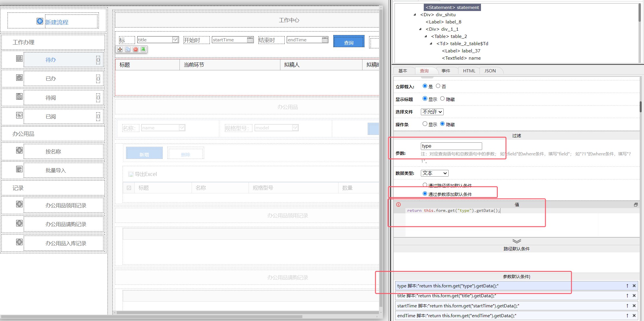Switch to the JSON tab
Image resolution: width=644 pixels, height=321 pixels.
click(x=490, y=71)
